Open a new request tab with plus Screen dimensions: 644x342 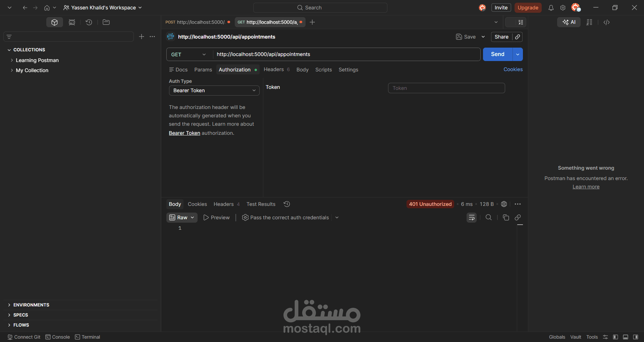point(312,22)
